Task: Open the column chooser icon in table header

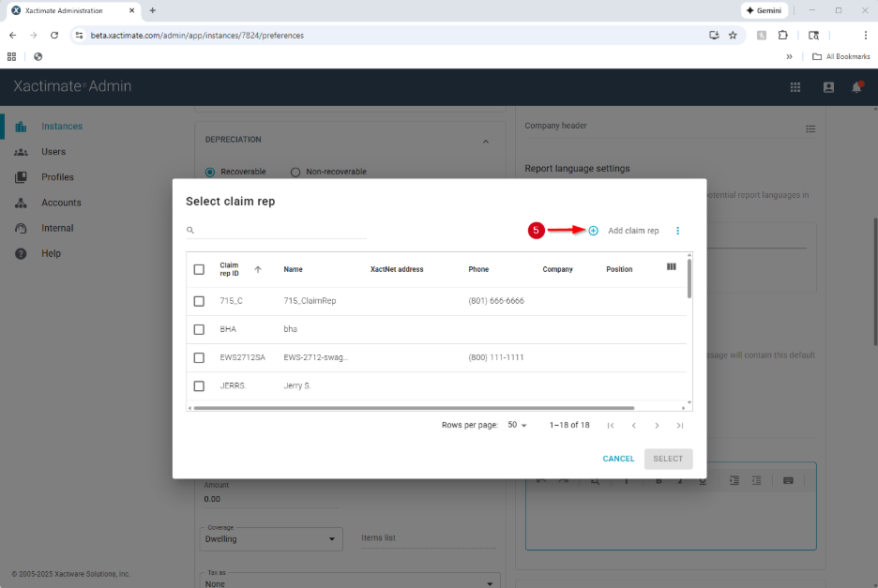Action: pos(672,266)
